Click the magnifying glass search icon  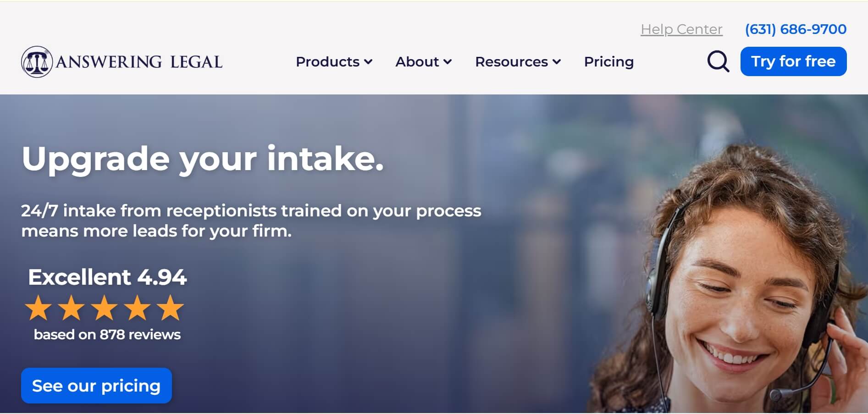[718, 61]
